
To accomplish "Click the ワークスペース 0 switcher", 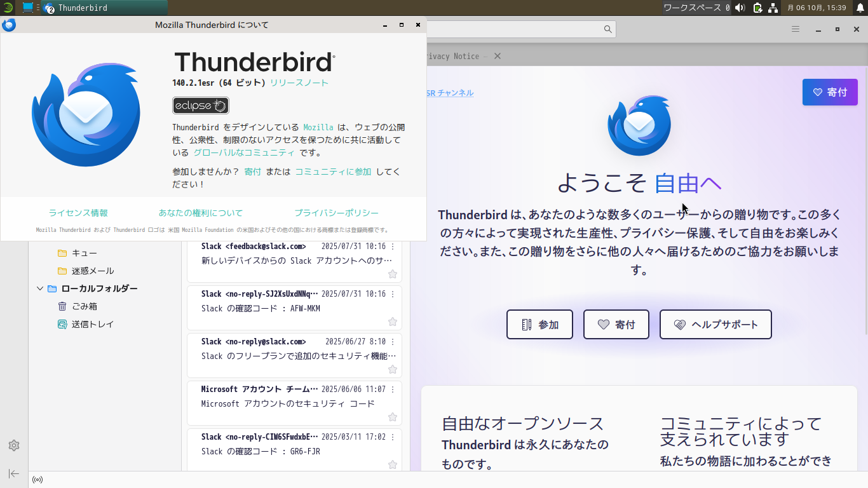I will 696,8.
